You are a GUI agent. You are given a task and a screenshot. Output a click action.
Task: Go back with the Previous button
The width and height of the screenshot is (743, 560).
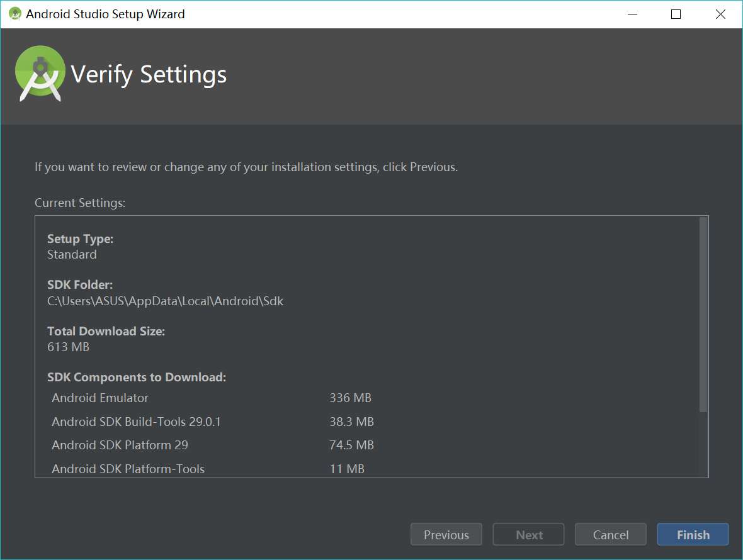tap(446, 534)
